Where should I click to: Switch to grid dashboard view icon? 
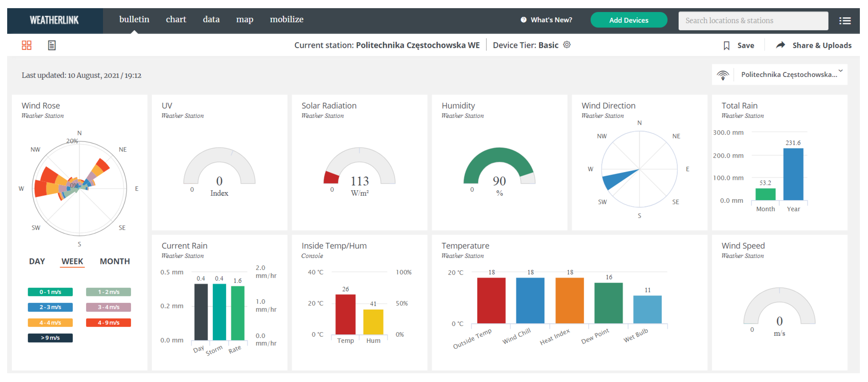click(x=27, y=45)
